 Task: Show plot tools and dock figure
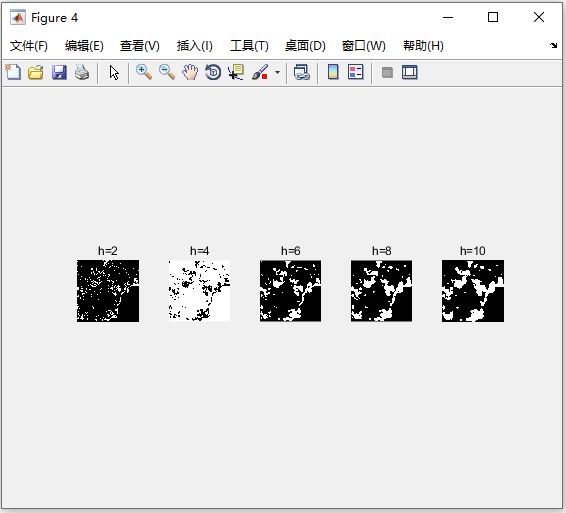(x=410, y=72)
